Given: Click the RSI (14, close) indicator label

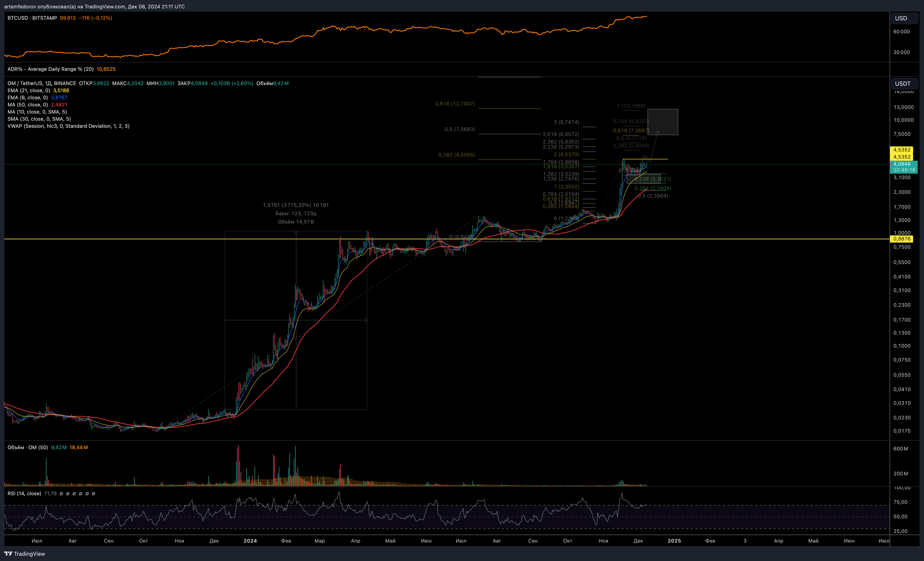Looking at the screenshot, I should 24,494.
